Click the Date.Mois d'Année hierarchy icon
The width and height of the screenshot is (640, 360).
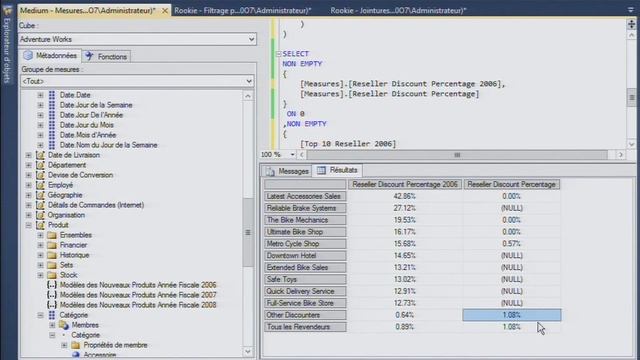(x=52, y=135)
